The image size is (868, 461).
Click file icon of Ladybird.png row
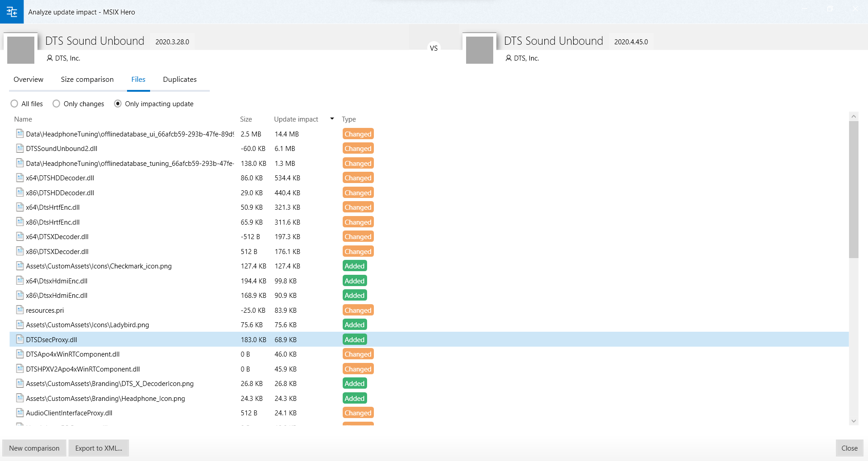pos(20,325)
